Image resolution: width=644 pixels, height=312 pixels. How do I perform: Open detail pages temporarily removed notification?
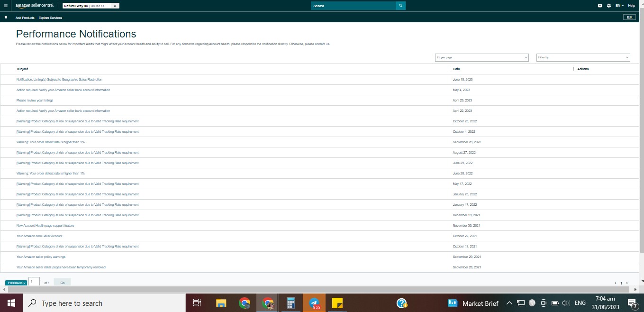point(61,267)
